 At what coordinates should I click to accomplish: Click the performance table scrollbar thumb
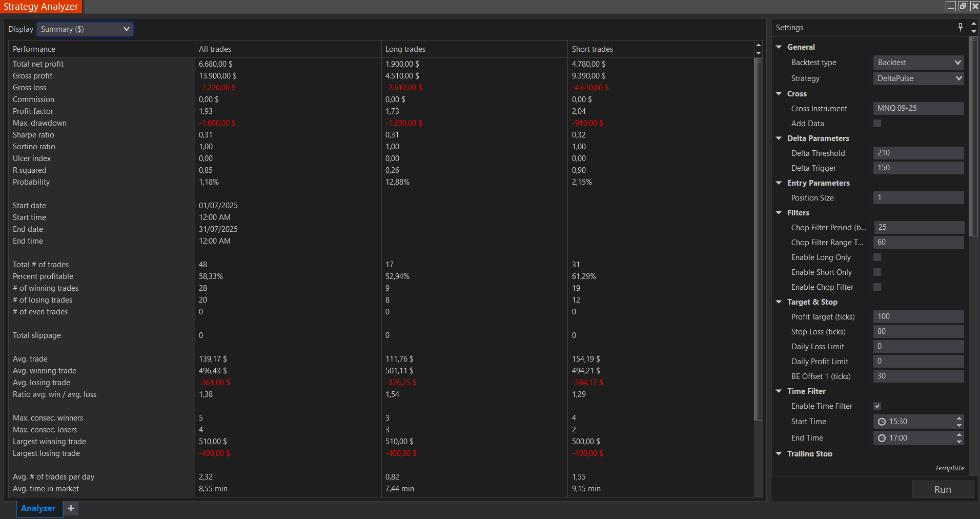758,239
